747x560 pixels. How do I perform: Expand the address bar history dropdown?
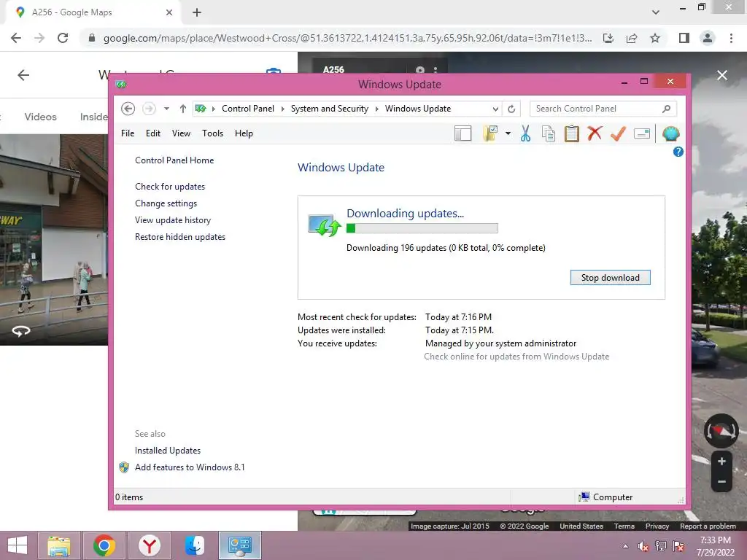coord(495,109)
